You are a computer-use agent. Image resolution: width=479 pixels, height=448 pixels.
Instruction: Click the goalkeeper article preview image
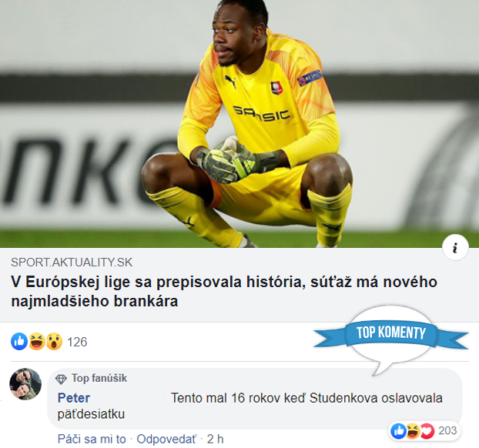[x=239, y=124]
